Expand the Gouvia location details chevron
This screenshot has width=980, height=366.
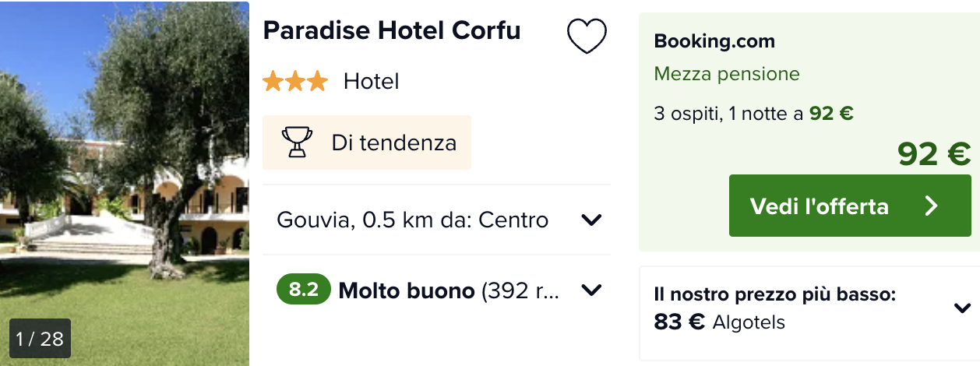tap(592, 220)
